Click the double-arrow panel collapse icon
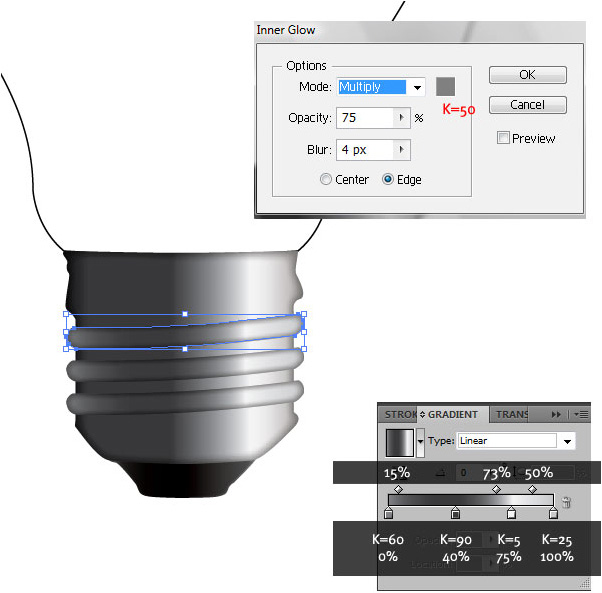 click(556, 414)
